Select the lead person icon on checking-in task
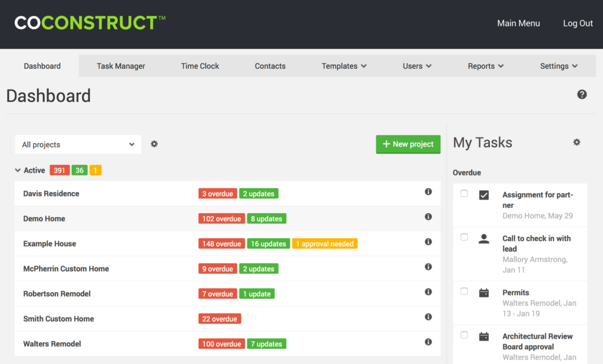The height and width of the screenshot is (364, 603). 483,238
